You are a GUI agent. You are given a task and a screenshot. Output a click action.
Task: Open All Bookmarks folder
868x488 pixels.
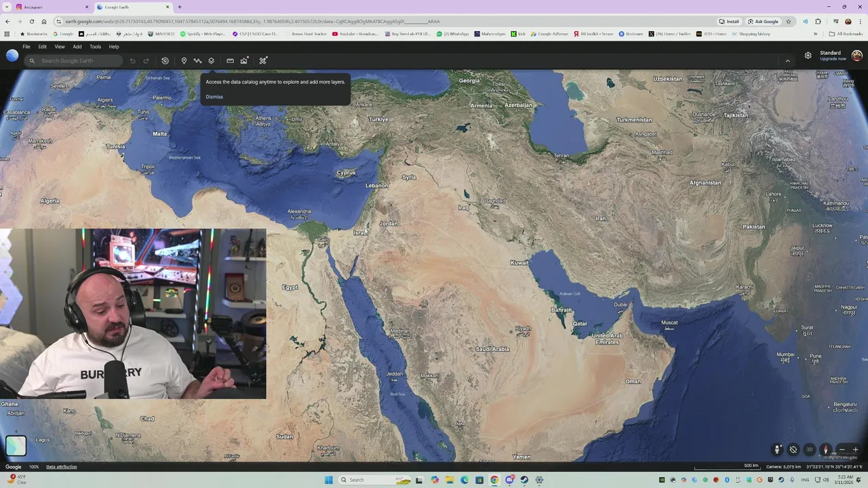point(846,33)
